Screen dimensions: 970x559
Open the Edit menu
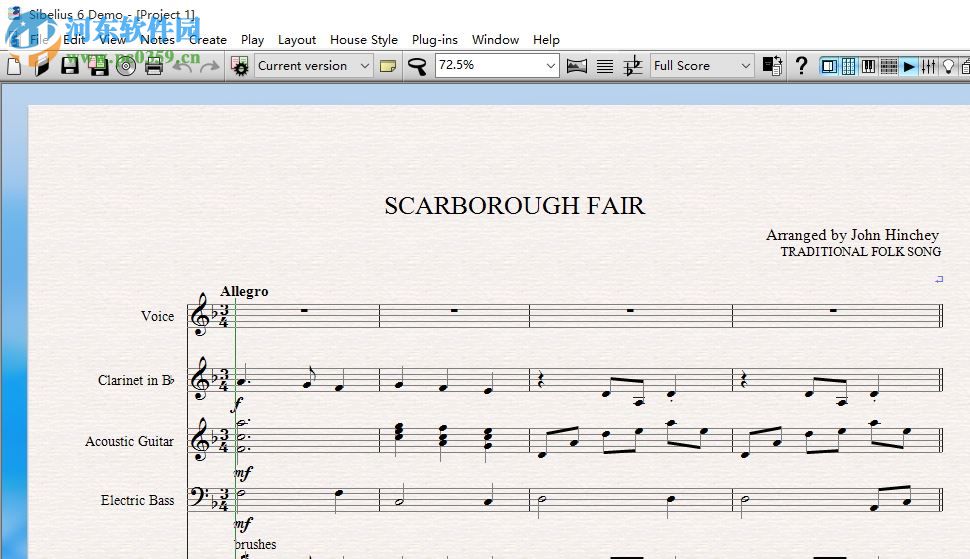[74, 40]
